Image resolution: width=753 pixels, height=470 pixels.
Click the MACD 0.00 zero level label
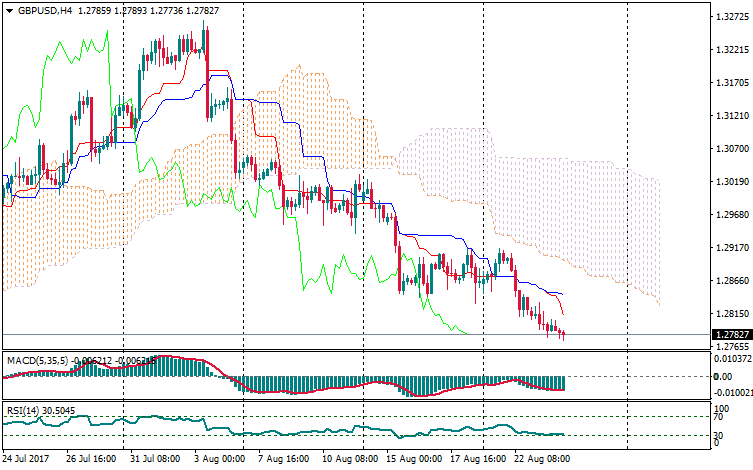coord(720,376)
